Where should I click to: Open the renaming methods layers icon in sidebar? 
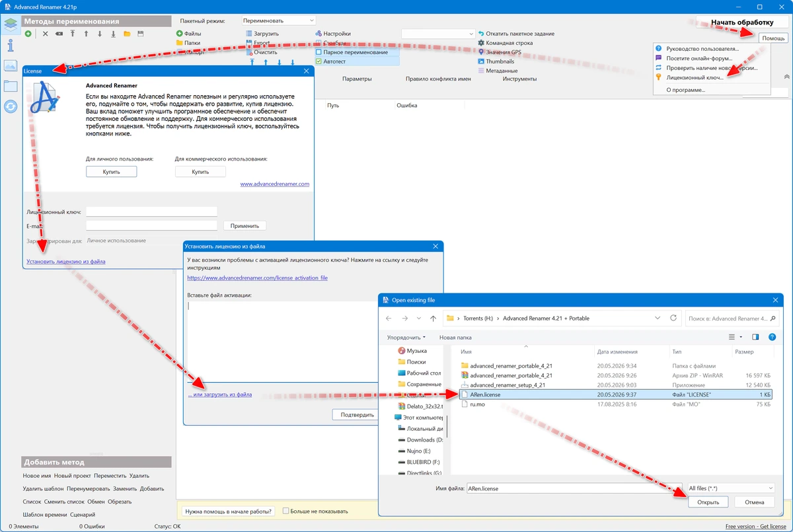click(x=11, y=25)
